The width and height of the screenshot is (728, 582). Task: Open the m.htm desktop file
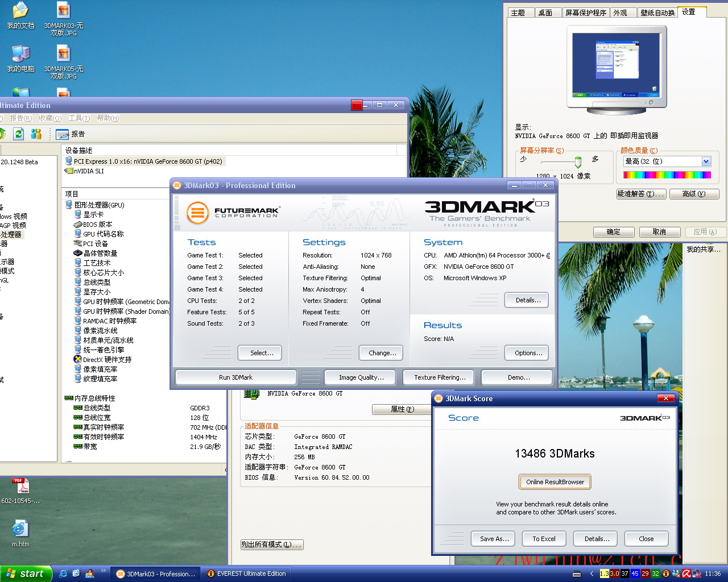coord(20,529)
